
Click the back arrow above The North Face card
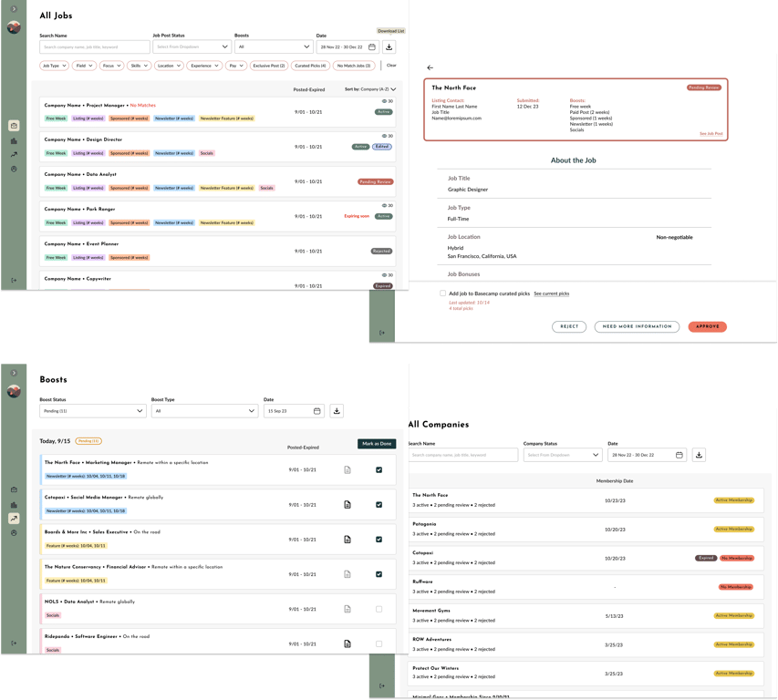tap(430, 67)
